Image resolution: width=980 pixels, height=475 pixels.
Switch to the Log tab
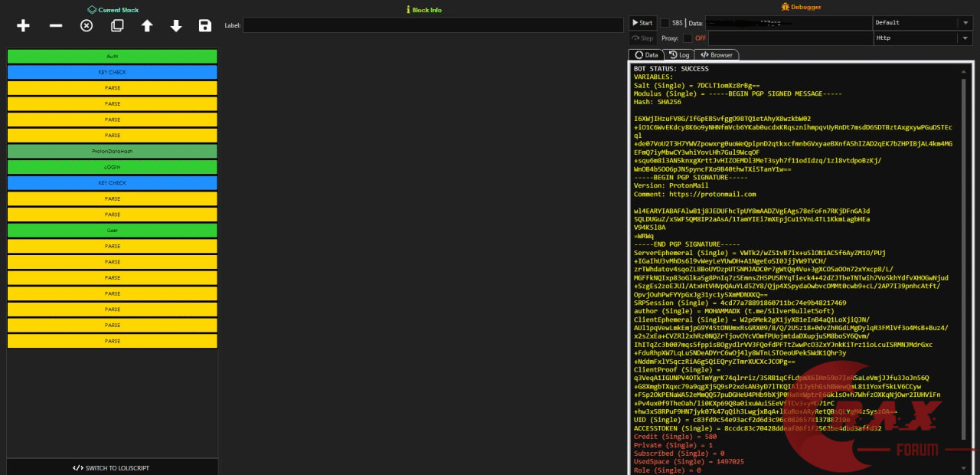678,55
